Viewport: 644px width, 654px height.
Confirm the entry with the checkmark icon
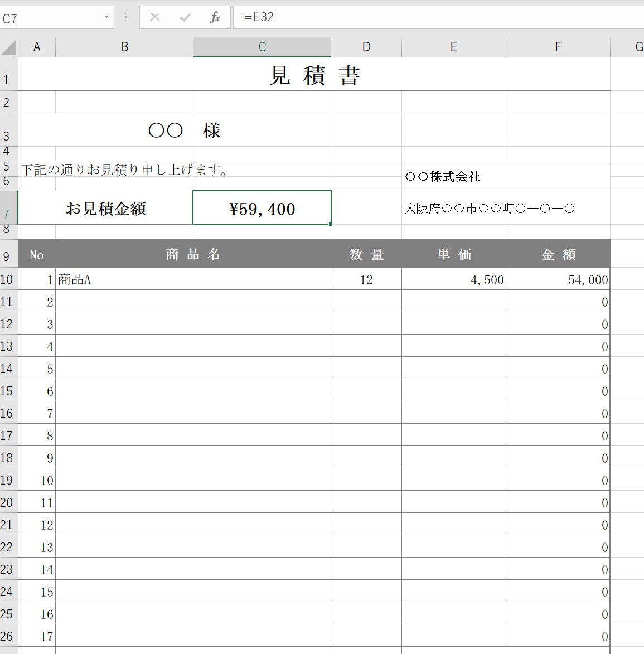tap(185, 17)
